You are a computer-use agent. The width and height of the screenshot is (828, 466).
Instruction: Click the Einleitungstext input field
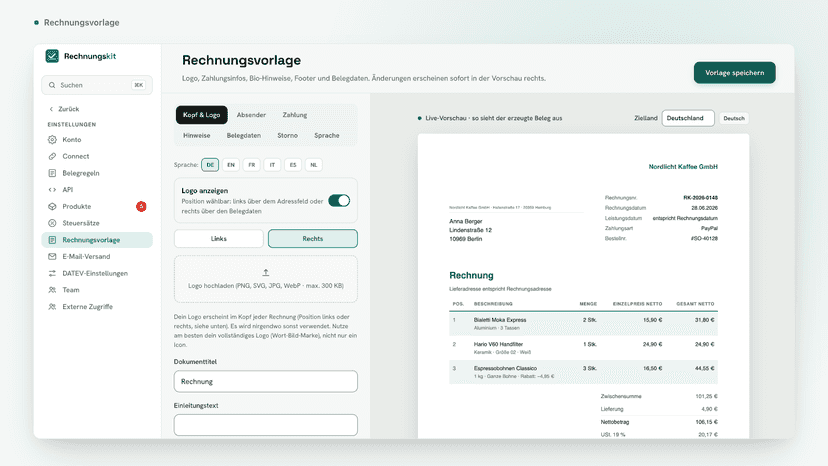click(x=266, y=425)
